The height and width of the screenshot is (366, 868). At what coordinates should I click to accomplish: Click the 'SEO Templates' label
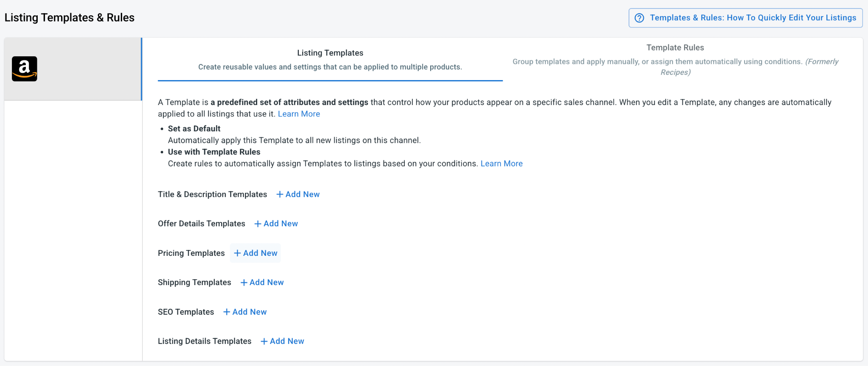186,312
